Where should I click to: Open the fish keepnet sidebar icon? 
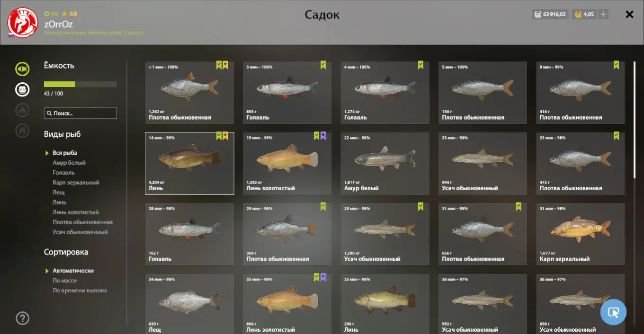click(22, 69)
